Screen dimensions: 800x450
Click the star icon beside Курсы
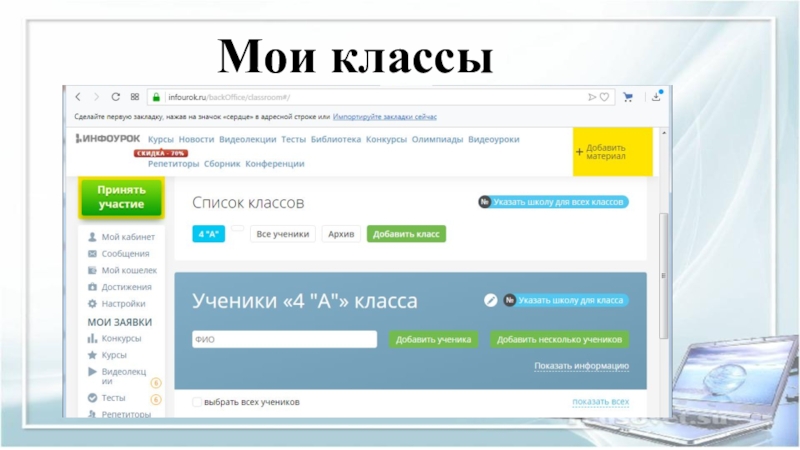tap(92, 355)
